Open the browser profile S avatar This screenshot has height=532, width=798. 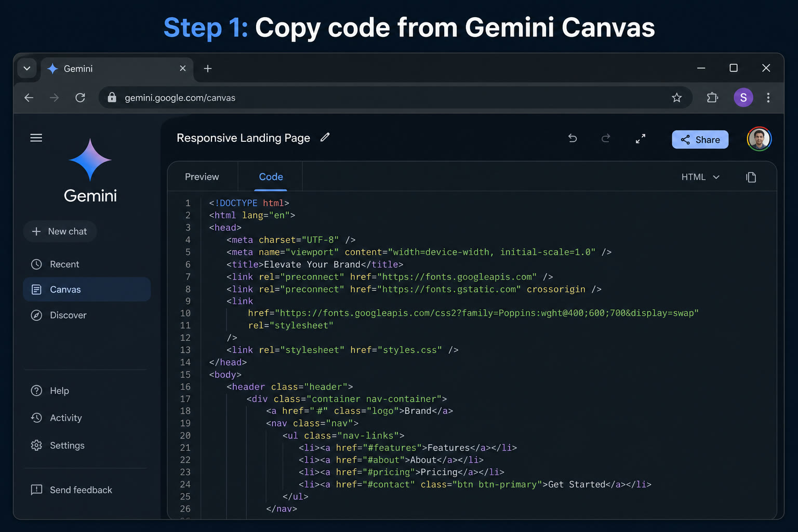pyautogui.click(x=743, y=97)
